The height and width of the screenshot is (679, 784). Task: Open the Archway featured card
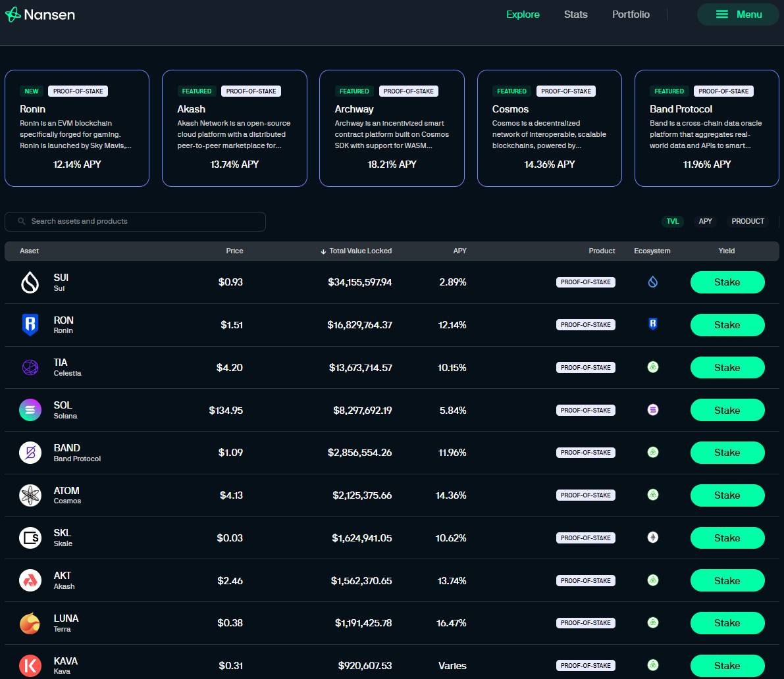392,128
